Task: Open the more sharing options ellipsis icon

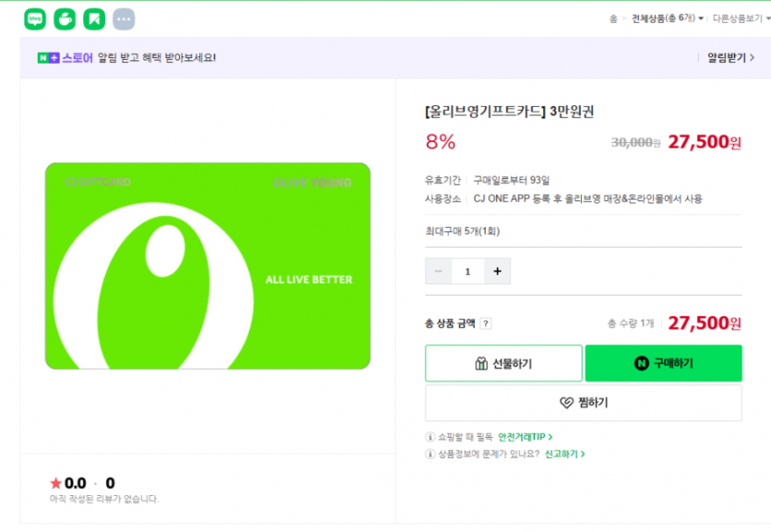Action: tap(123, 18)
